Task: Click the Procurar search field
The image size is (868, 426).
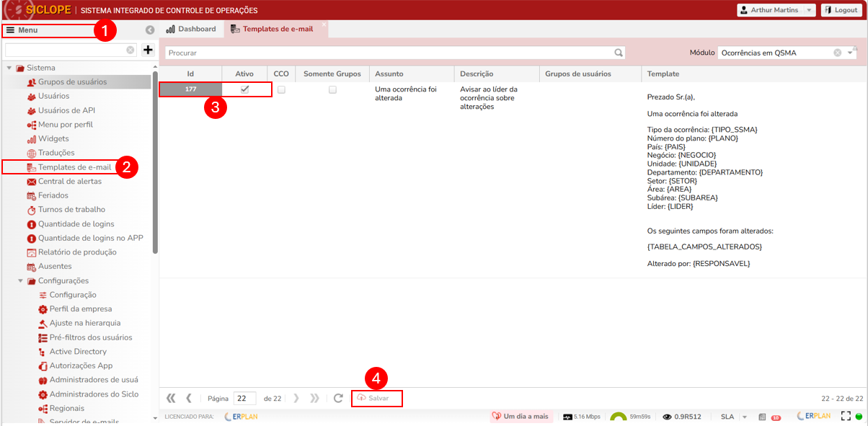Action: coord(389,53)
